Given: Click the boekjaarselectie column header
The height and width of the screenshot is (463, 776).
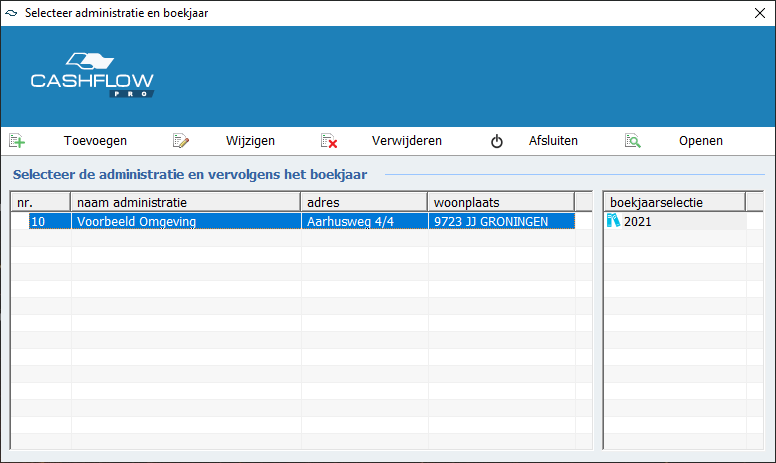Looking at the screenshot, I should click(x=675, y=202).
